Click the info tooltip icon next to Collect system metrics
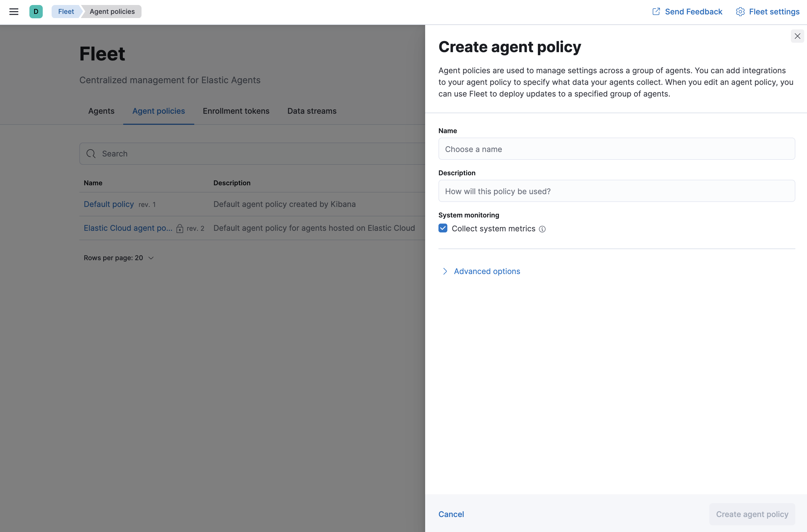The width and height of the screenshot is (807, 532). tap(542, 229)
